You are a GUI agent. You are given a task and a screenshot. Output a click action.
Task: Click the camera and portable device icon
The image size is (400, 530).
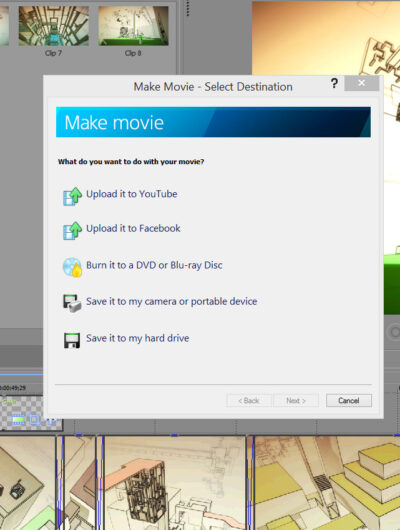pos(72,303)
